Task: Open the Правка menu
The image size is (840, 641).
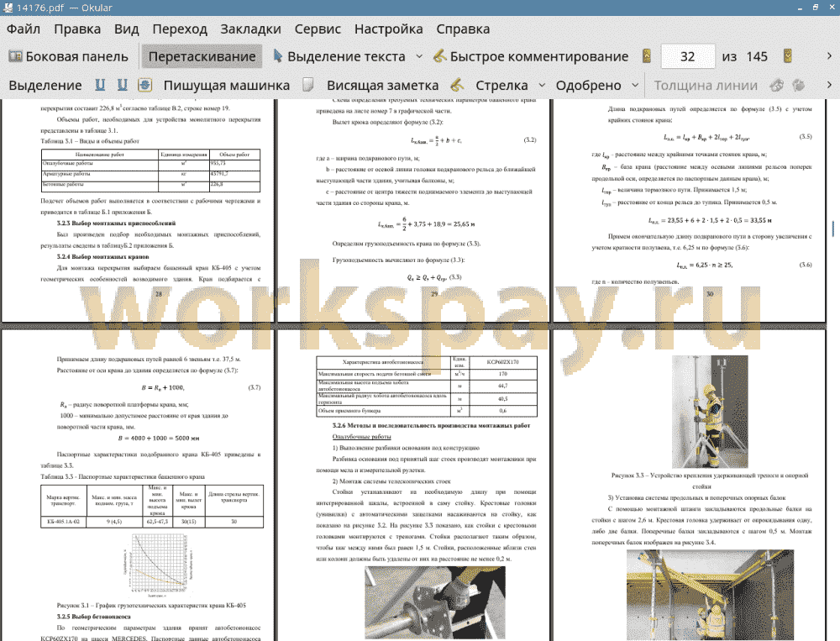Action: (x=77, y=29)
